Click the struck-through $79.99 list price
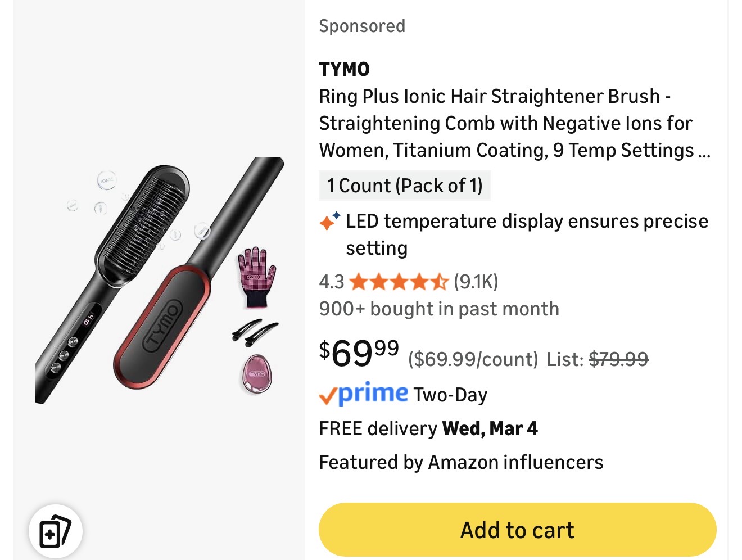 tap(618, 359)
